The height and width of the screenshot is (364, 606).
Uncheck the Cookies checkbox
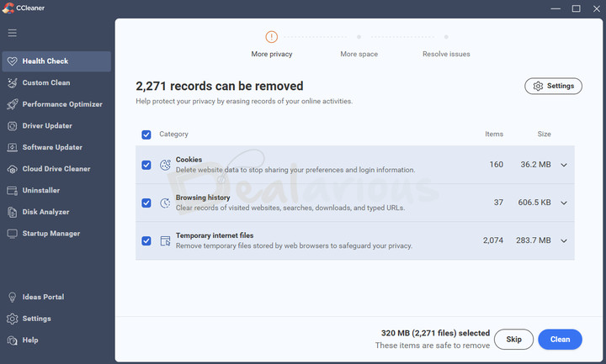click(146, 165)
